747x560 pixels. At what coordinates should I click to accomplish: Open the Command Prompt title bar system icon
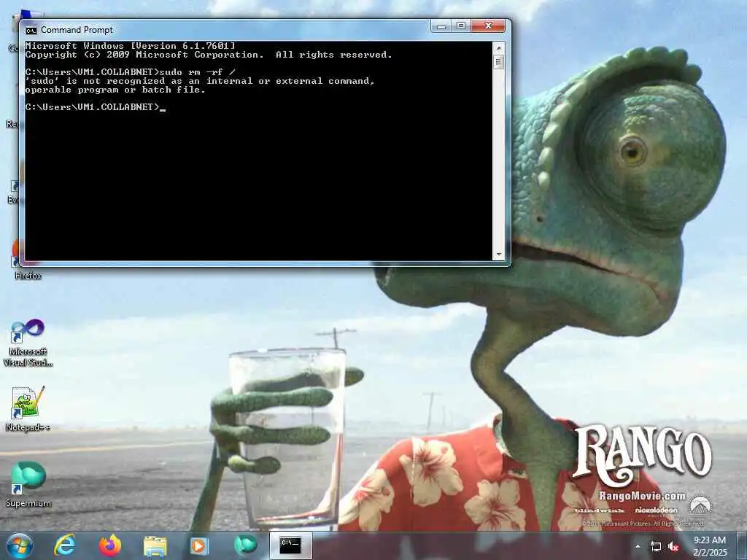pos(31,31)
